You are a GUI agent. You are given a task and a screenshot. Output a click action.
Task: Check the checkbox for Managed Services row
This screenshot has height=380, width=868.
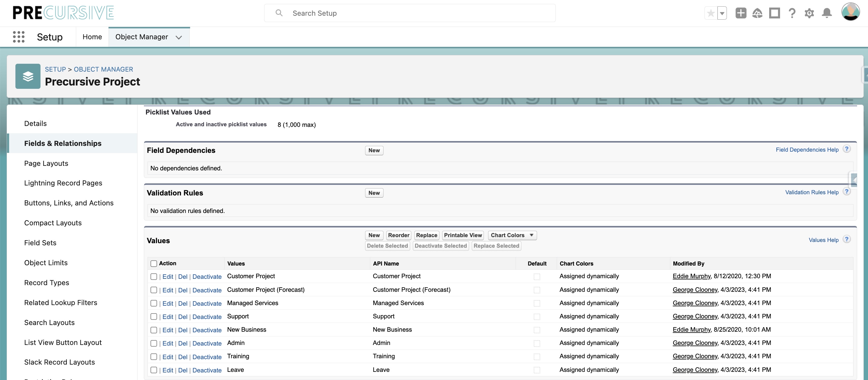154,303
